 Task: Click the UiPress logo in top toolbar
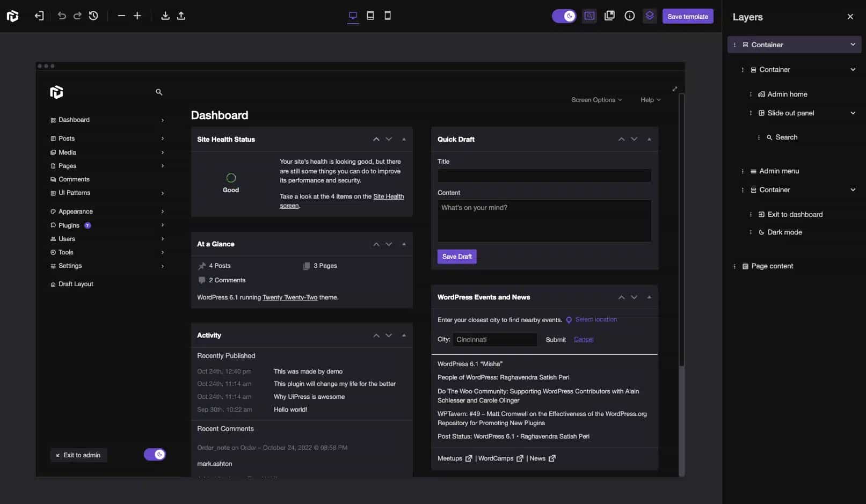click(12, 16)
